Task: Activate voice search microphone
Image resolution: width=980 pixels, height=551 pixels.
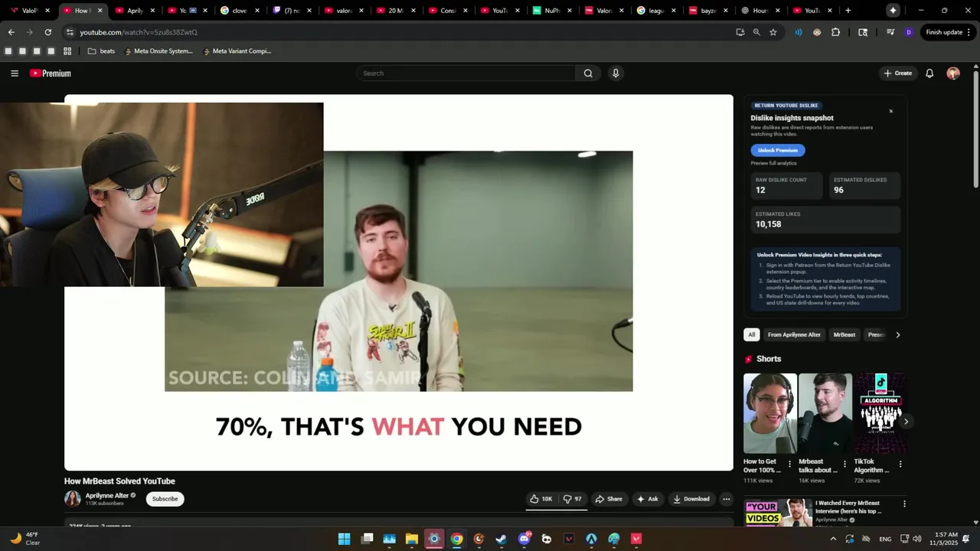Action: coord(616,73)
